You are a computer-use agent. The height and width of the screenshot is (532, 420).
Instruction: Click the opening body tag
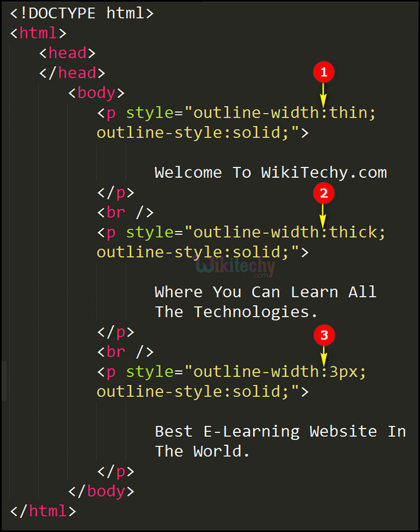96,93
